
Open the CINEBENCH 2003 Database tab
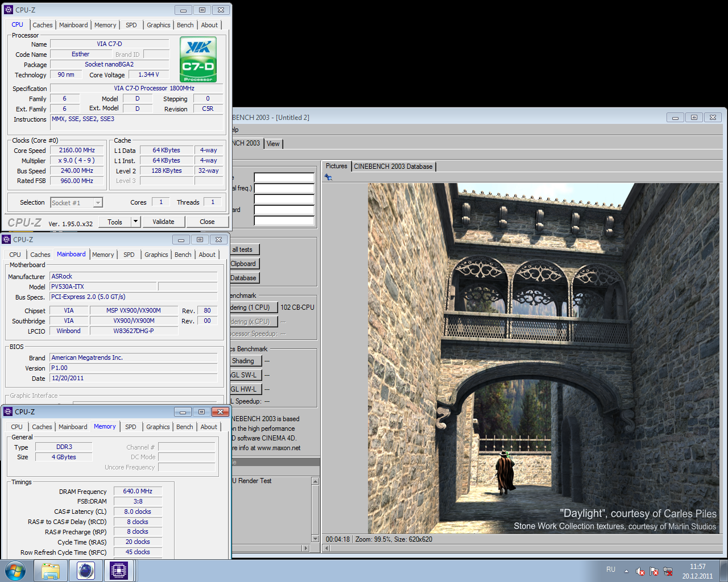[x=393, y=167]
